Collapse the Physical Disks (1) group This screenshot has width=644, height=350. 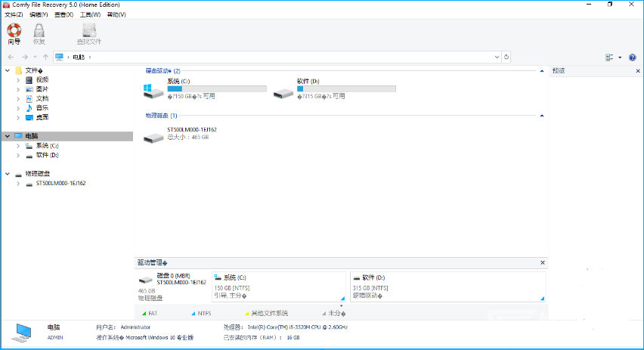coord(542,116)
